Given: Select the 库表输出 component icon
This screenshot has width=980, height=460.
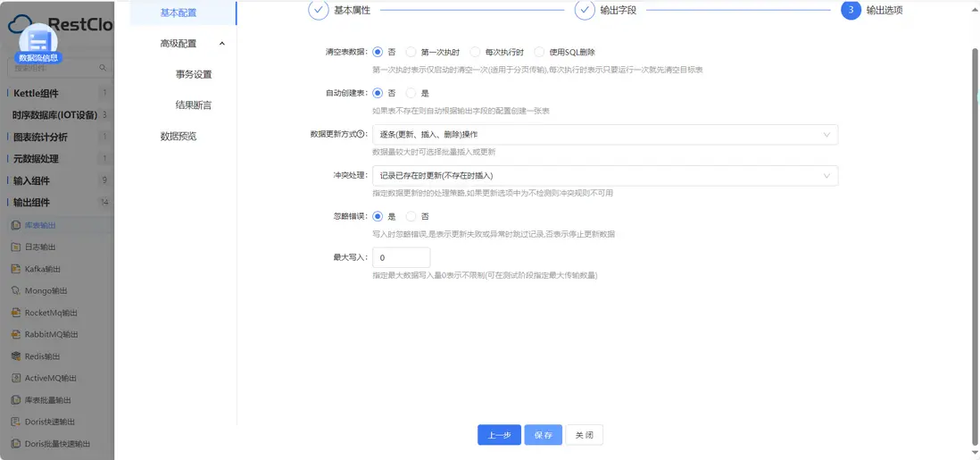Looking at the screenshot, I should point(17,225).
